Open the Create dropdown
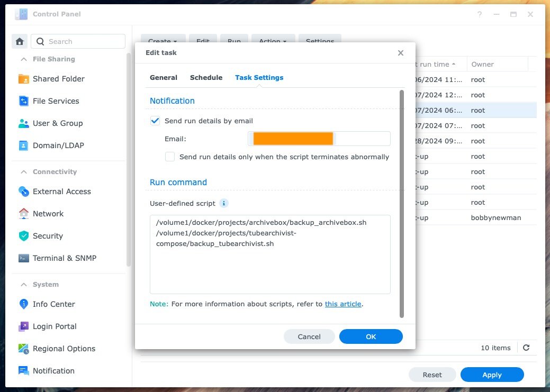 (163, 39)
